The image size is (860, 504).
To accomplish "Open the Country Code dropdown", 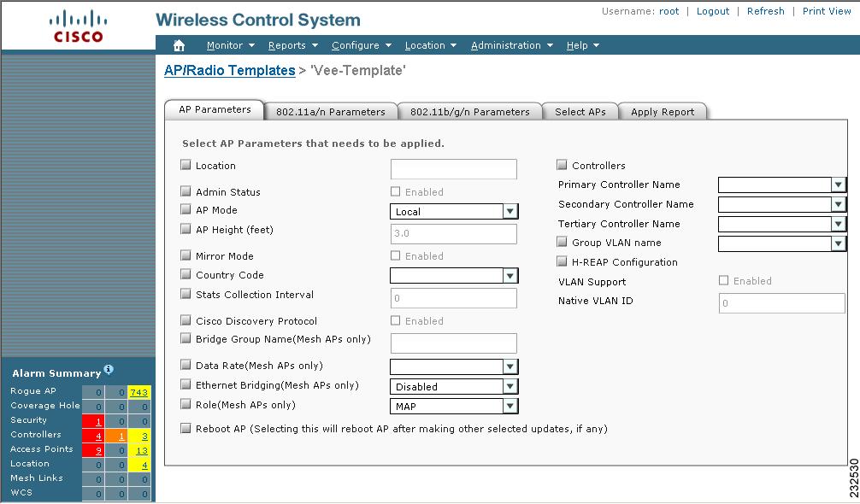I will (454, 276).
